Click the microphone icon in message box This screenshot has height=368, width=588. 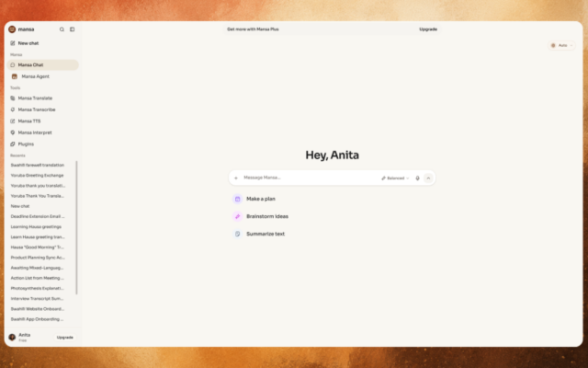click(x=417, y=178)
